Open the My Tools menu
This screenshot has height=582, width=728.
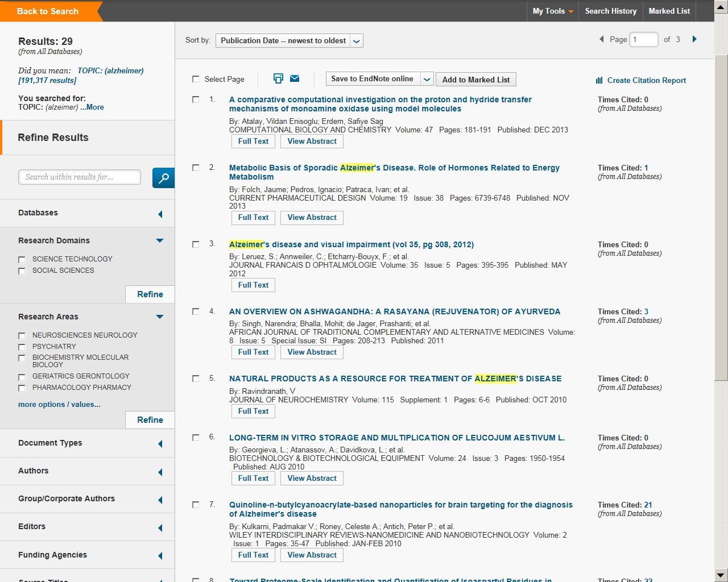point(553,11)
